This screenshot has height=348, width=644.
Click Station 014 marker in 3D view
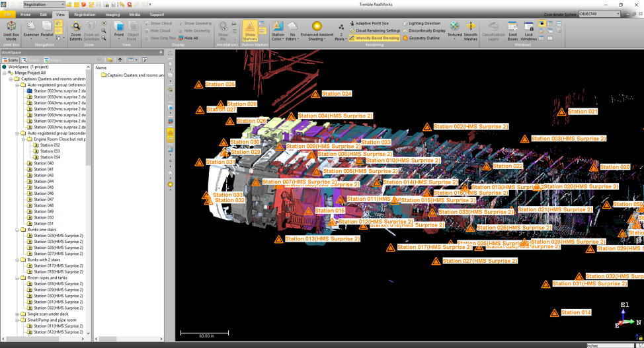coord(555,313)
